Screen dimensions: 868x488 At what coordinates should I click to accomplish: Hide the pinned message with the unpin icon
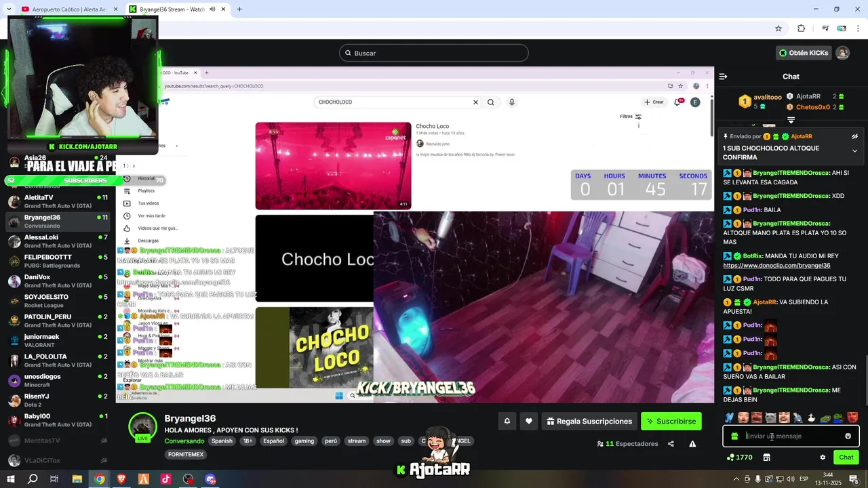click(x=854, y=136)
